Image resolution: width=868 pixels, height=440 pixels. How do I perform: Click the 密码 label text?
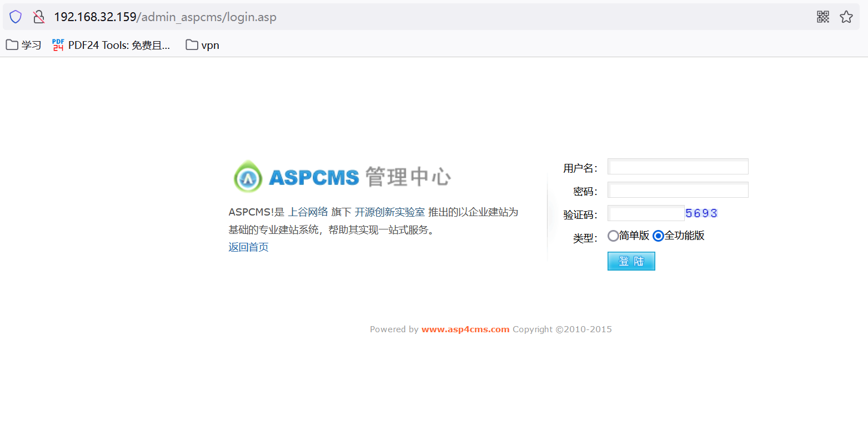pyautogui.click(x=585, y=192)
